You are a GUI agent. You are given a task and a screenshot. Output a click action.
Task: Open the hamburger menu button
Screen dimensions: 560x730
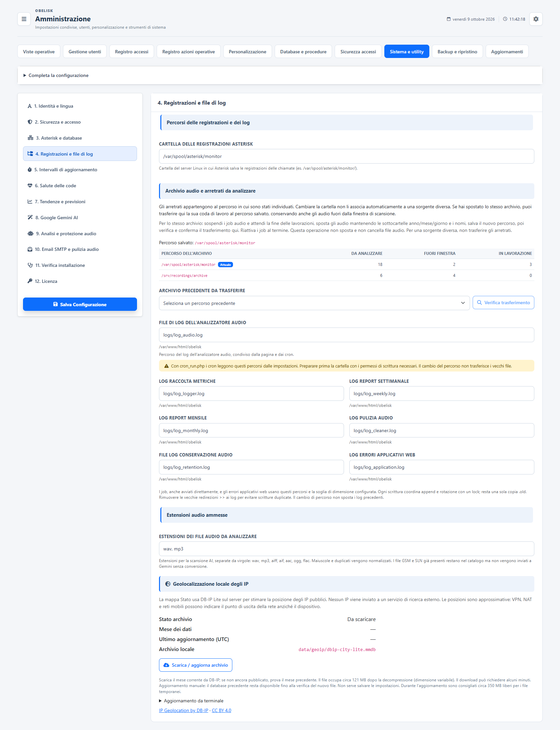(24, 19)
